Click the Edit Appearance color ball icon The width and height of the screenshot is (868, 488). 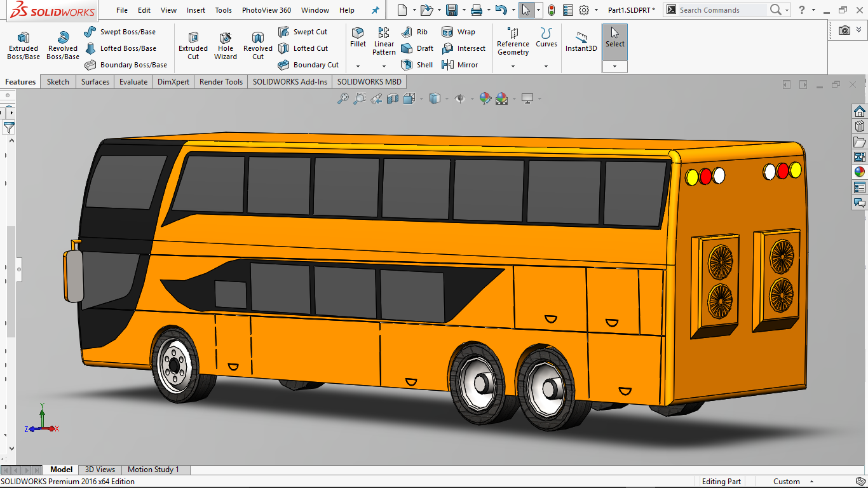point(485,98)
